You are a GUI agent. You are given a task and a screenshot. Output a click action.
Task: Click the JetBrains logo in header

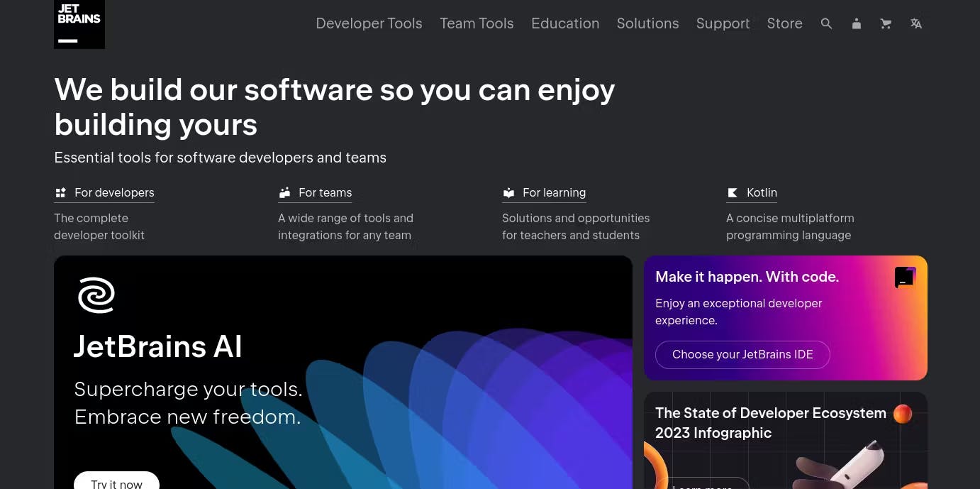tap(79, 24)
